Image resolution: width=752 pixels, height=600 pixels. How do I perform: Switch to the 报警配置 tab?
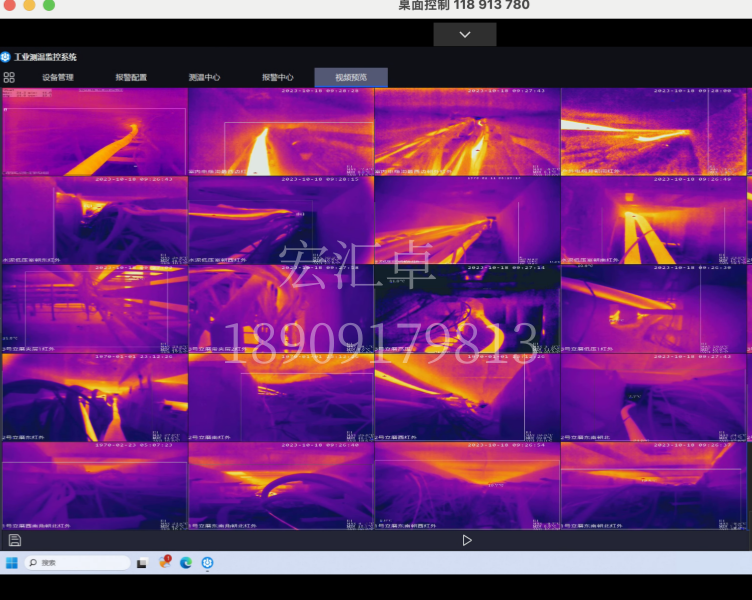pyautogui.click(x=131, y=77)
